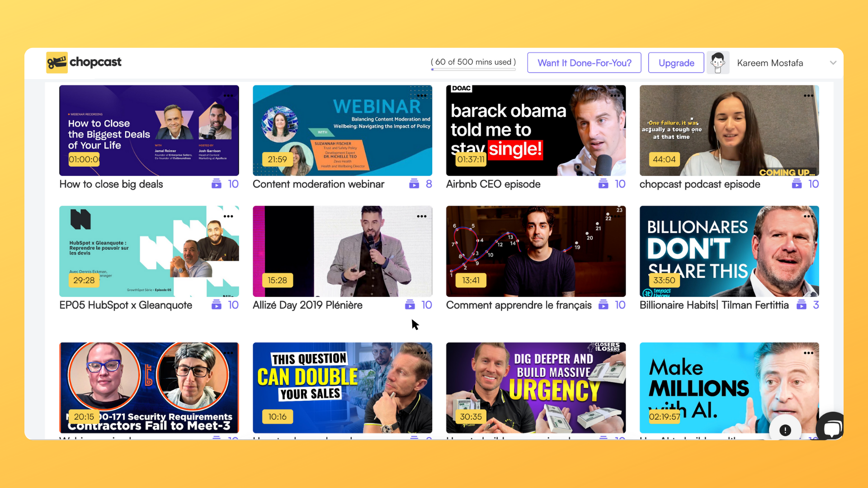
Task: Click the three-dot menu on 'Allizé Day 2019 Plénière'
Action: (x=420, y=216)
